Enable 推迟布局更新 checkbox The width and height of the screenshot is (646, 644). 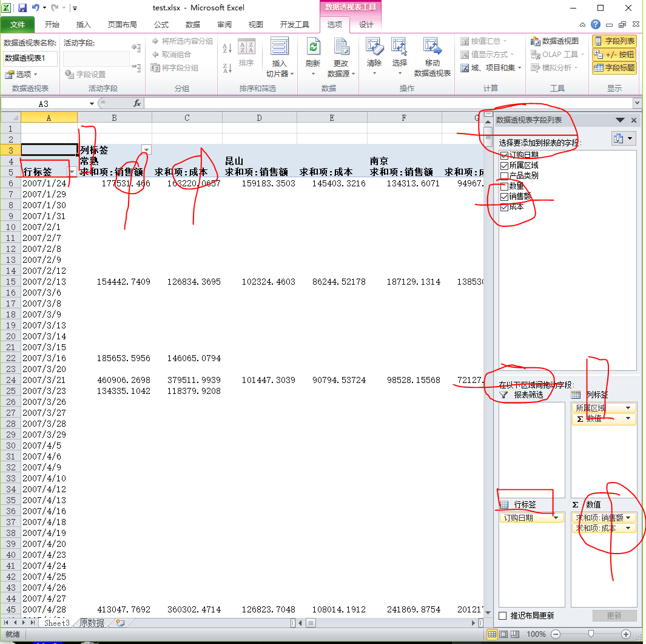point(502,615)
